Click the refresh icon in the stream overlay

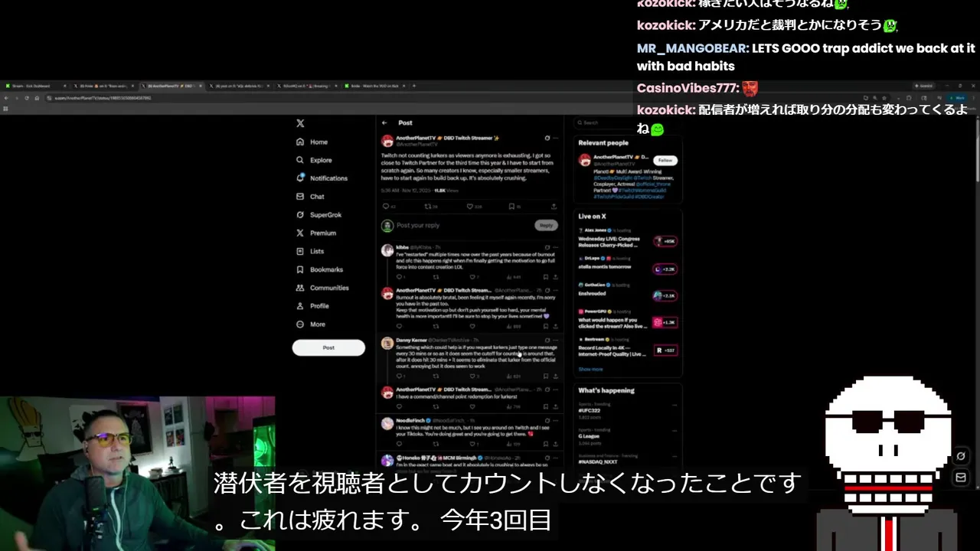(x=961, y=456)
